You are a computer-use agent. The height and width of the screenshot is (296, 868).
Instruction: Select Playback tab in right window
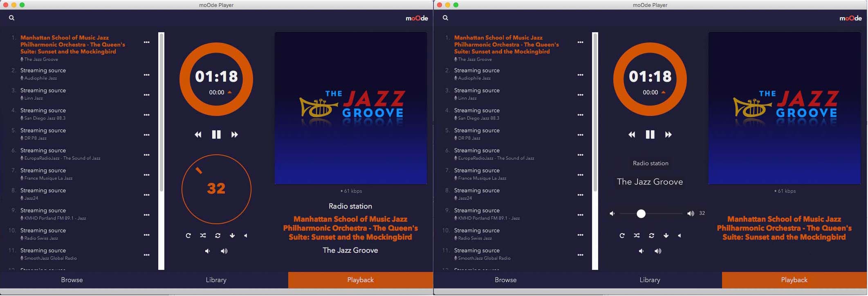click(794, 280)
